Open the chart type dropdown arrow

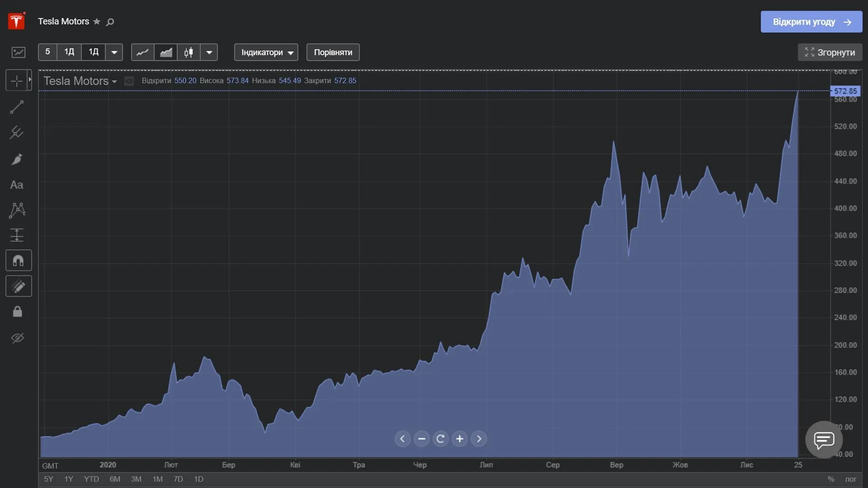tap(209, 52)
